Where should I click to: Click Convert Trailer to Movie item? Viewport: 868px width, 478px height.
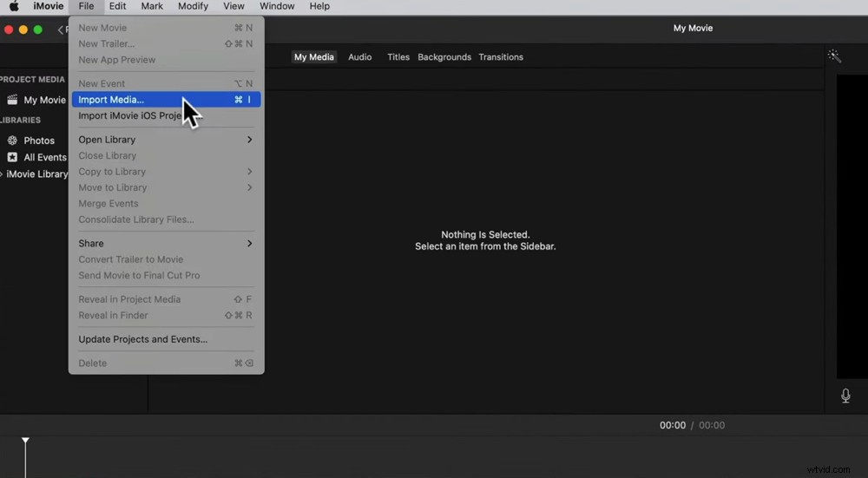pyautogui.click(x=166, y=259)
